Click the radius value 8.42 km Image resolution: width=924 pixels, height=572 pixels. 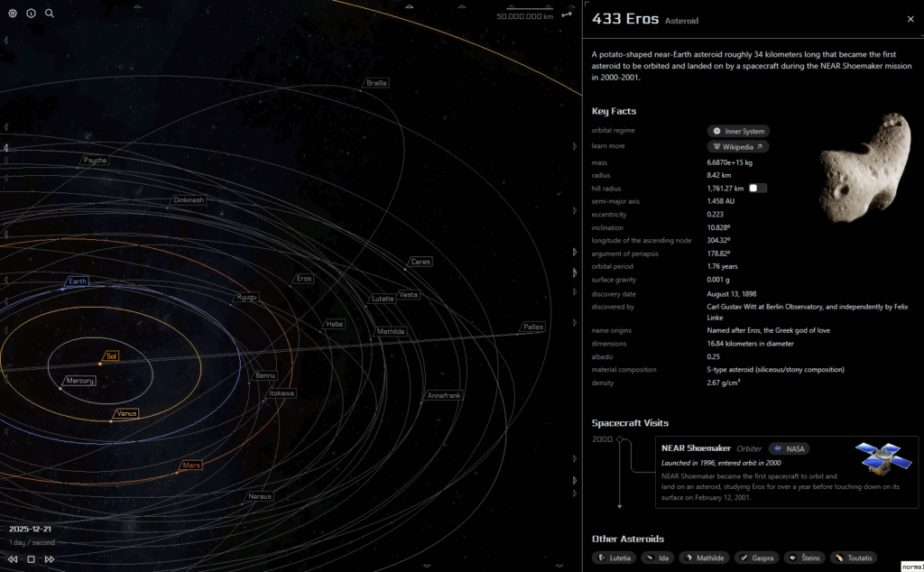pos(719,175)
